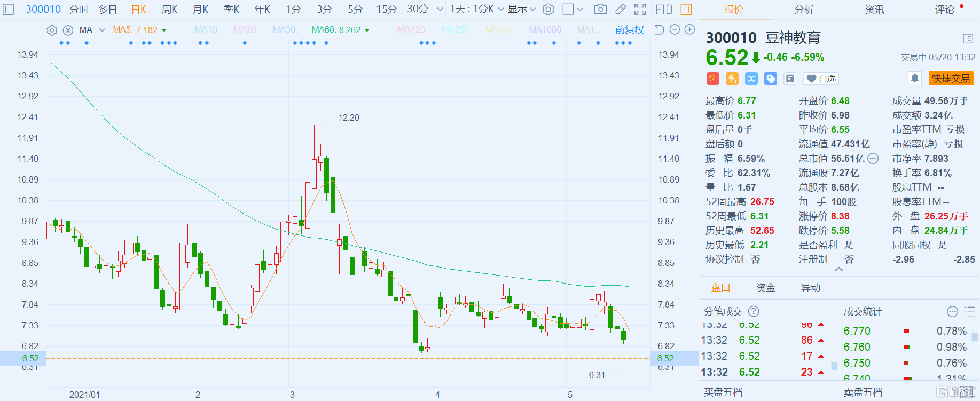Toggle MA500 line visibility
This screenshot has height=401, width=980.
click(x=499, y=30)
